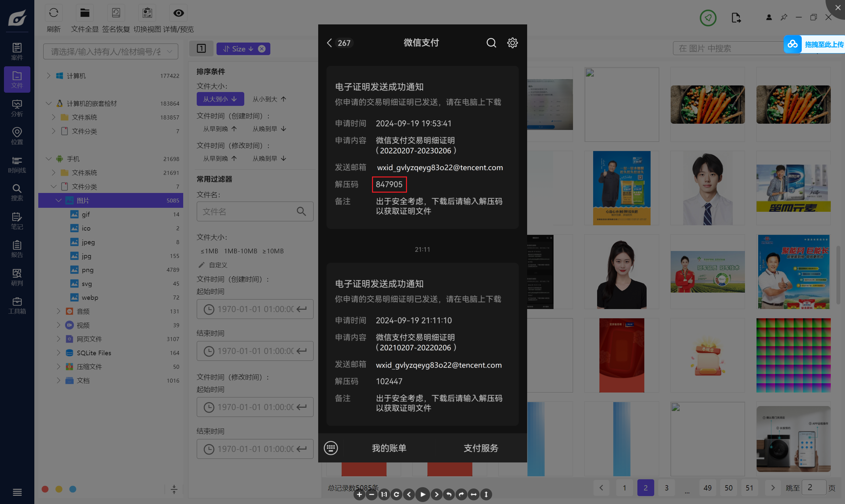Expand the 计算机 tree node
845x504 pixels.
point(49,76)
